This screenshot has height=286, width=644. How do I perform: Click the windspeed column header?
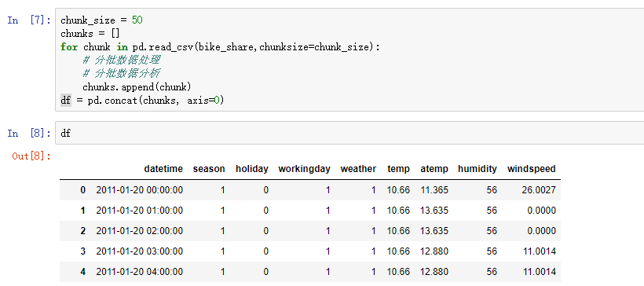click(x=532, y=169)
